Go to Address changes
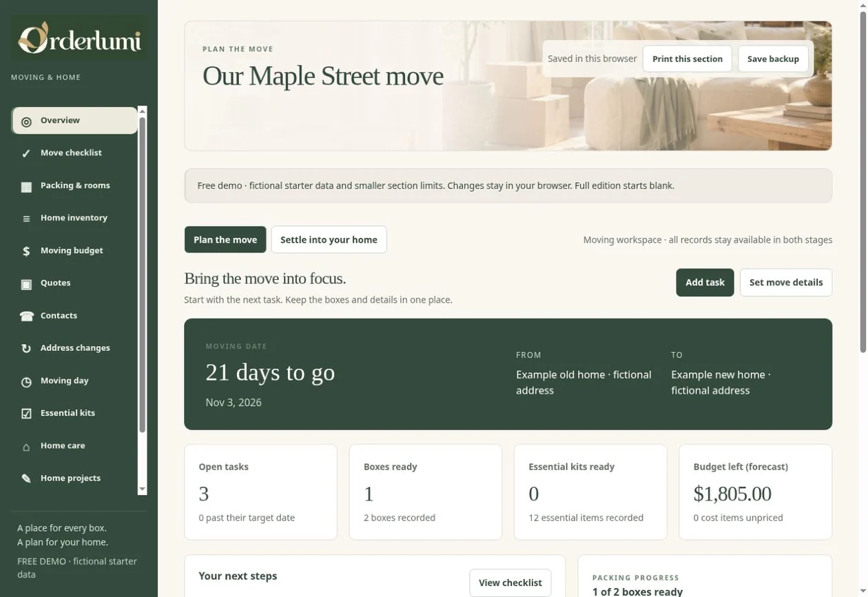The image size is (868, 597). coord(74,348)
